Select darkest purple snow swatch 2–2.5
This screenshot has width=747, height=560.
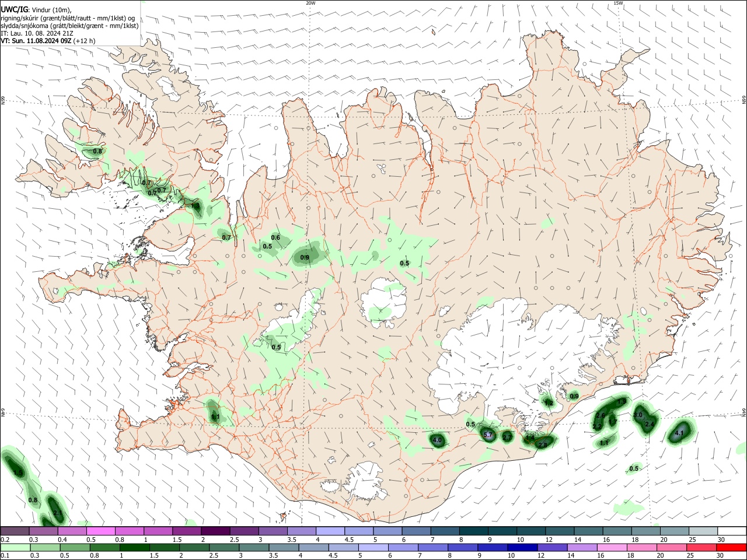point(216,531)
